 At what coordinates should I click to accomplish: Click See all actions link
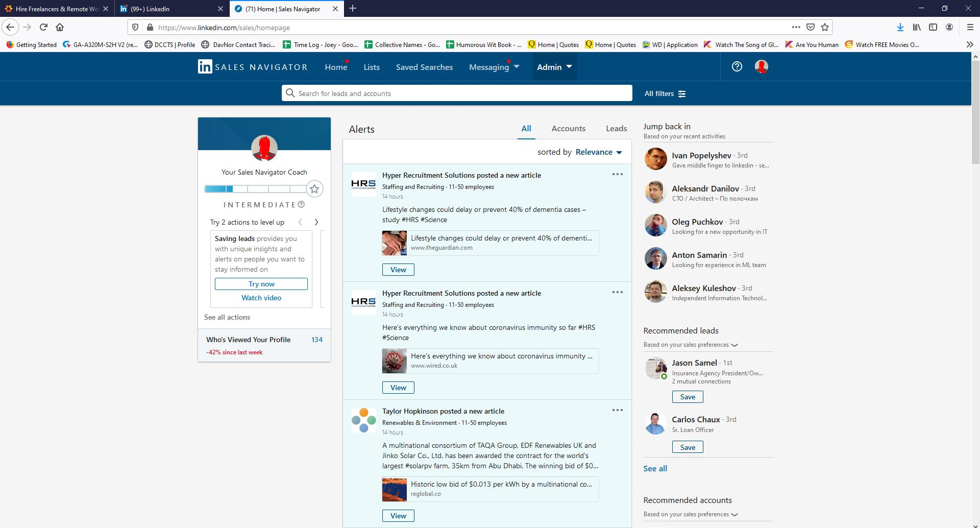[227, 317]
